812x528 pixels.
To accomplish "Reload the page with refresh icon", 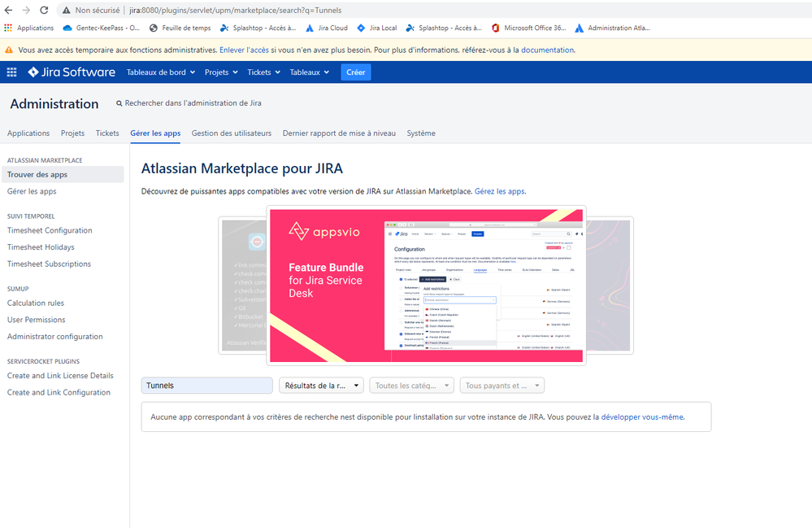I will (44, 10).
